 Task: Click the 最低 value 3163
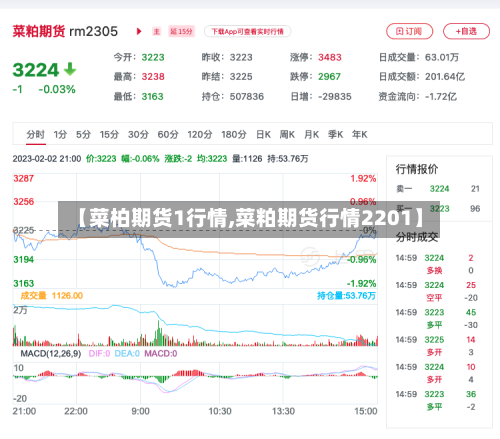153,97
